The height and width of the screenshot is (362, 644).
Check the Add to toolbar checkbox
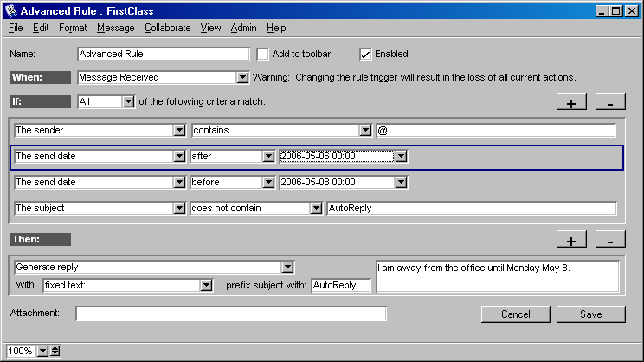263,55
